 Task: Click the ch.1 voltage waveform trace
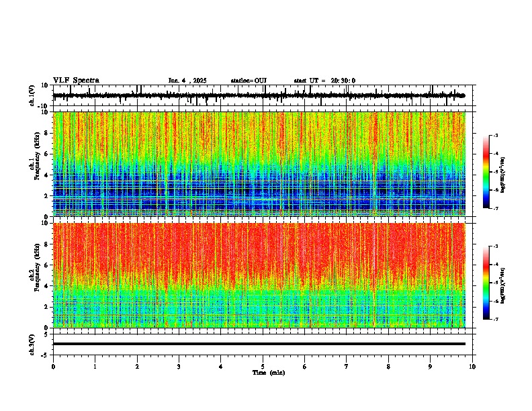(x=259, y=95)
